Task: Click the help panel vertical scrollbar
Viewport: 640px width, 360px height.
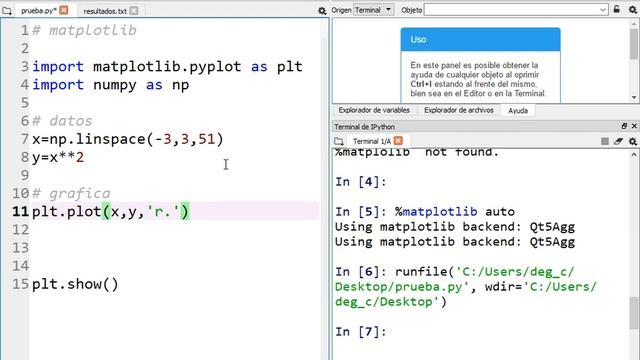Action: (634, 61)
